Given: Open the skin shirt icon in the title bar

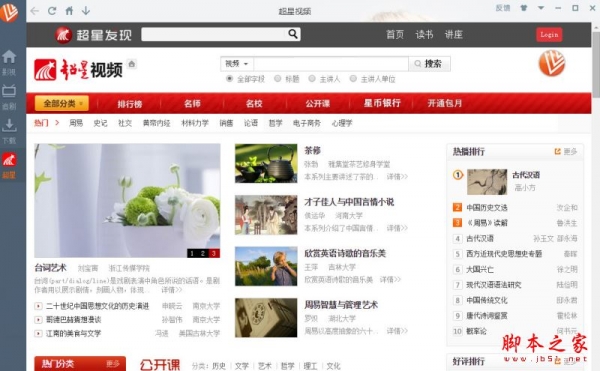Looking at the screenshot, I should [x=523, y=8].
